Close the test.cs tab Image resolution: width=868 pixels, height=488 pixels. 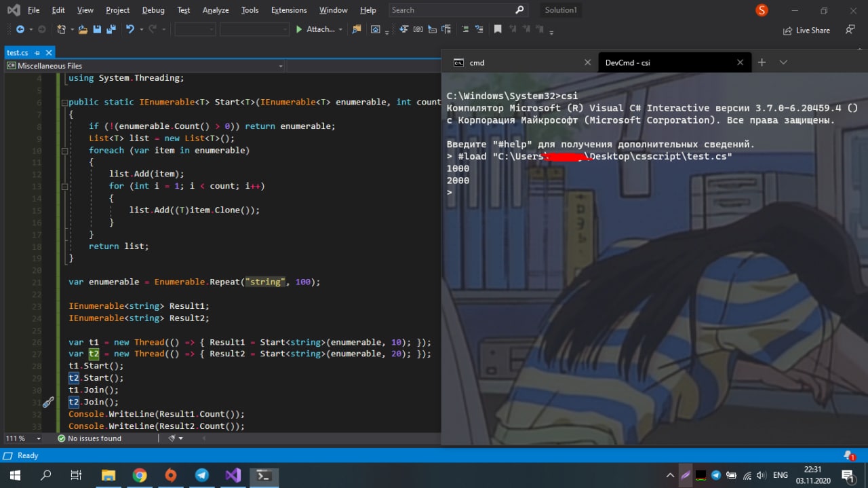tap(49, 52)
